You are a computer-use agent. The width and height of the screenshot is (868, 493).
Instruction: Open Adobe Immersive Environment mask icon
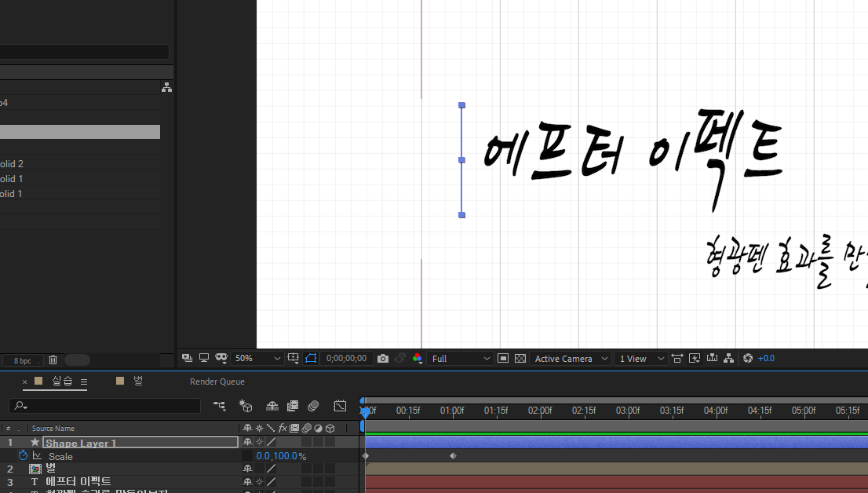(x=221, y=359)
